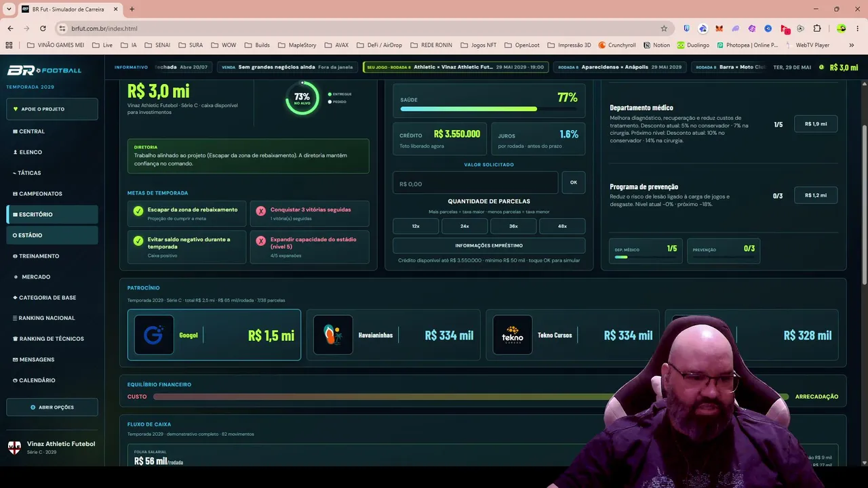Image resolution: width=868 pixels, height=488 pixels.
Task: Show all hidden bookmarks chevron
Action: pos(853,45)
